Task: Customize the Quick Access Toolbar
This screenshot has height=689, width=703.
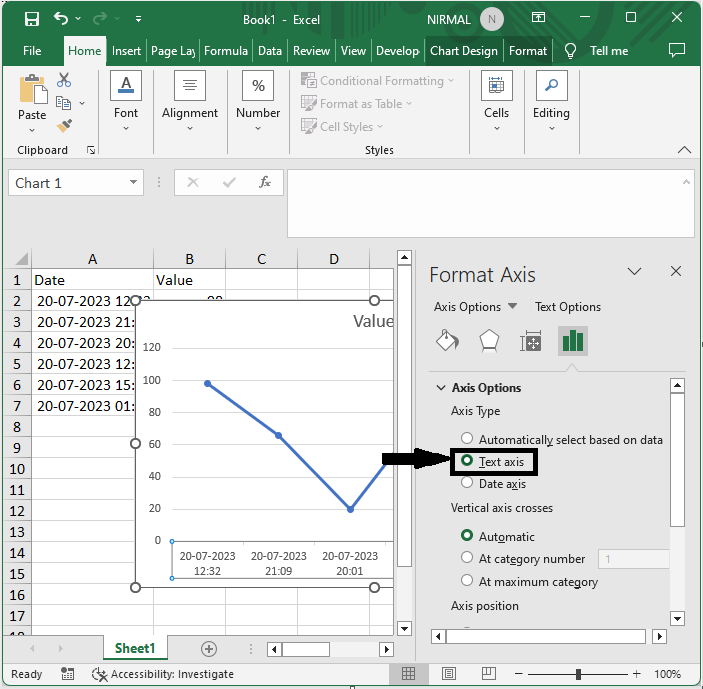Action: (x=138, y=19)
